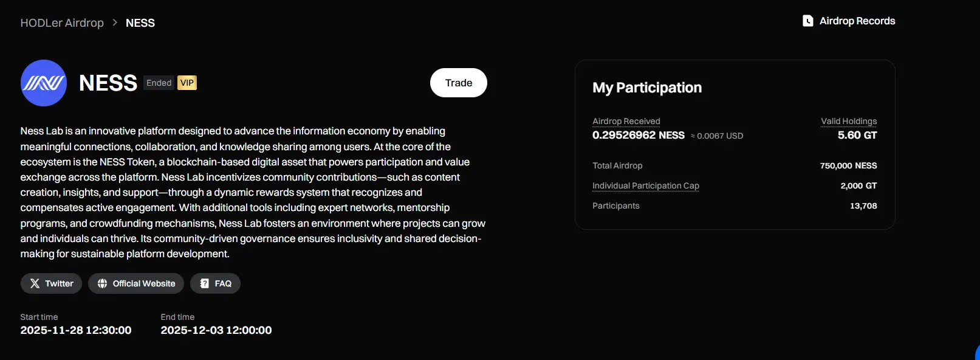
Task: Click the breadcrumb chevron separator
Action: point(115,22)
